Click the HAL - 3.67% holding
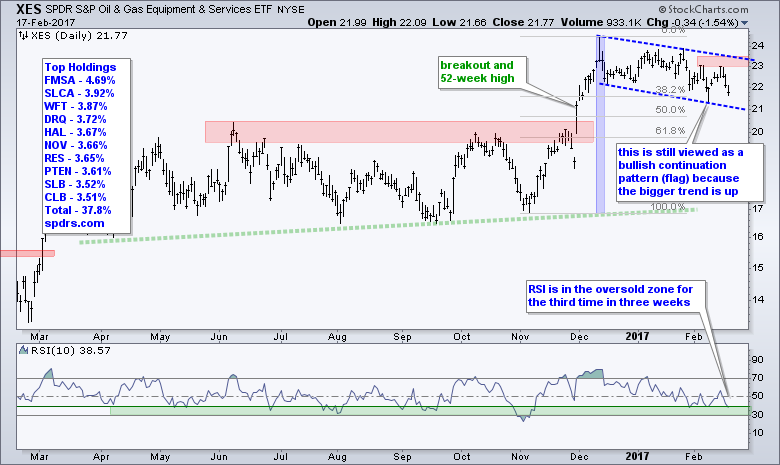780x465 pixels. click(75, 132)
